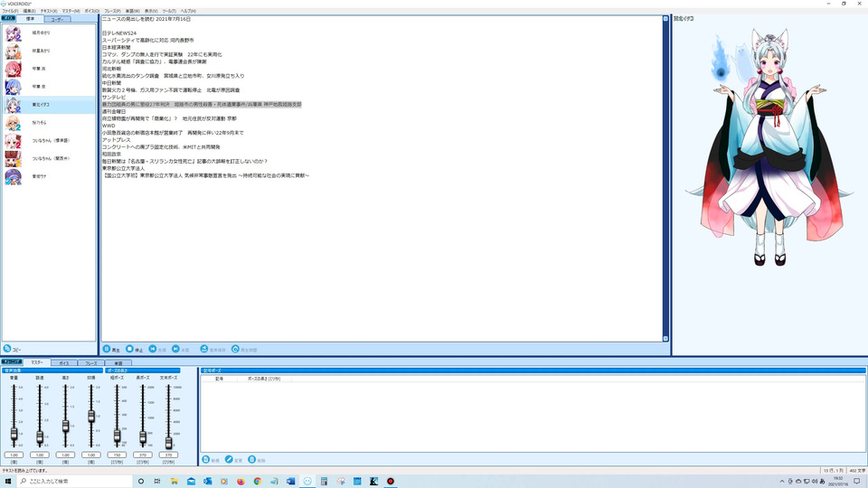Switch to the ユーザー voice tab
The image size is (868, 488).
click(x=57, y=19)
